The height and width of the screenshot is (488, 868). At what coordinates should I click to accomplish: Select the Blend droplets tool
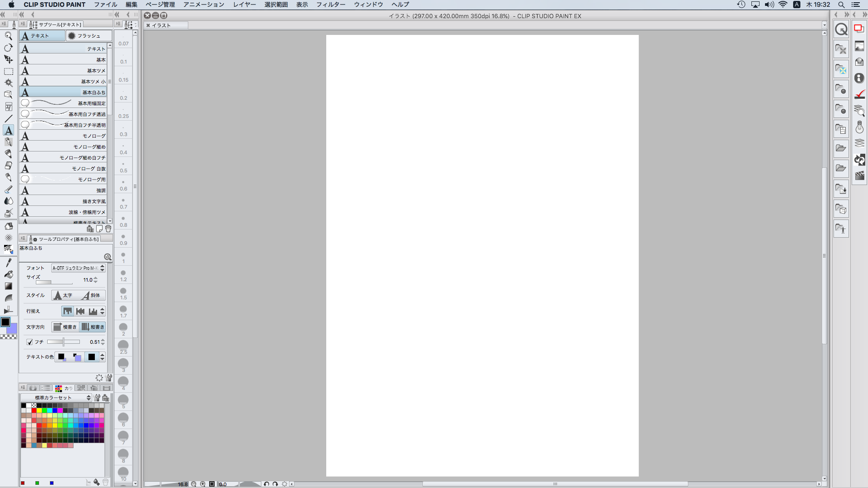tap(8, 201)
